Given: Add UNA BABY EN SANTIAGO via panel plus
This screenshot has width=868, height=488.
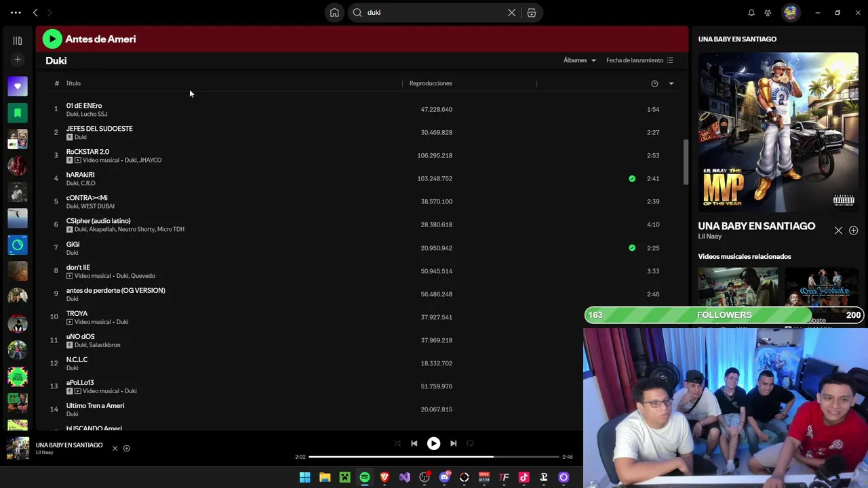Looking at the screenshot, I should click(853, 230).
